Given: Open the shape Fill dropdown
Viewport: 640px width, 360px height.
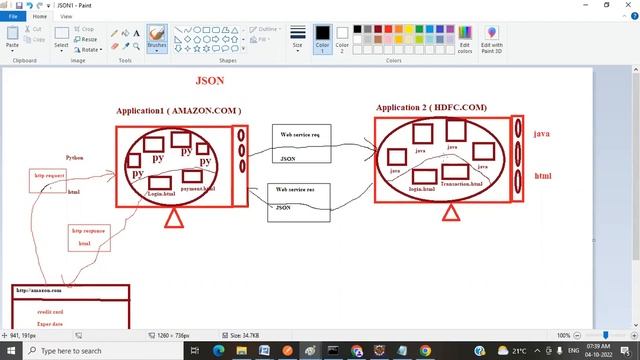Looking at the screenshot, I should tap(260, 40).
